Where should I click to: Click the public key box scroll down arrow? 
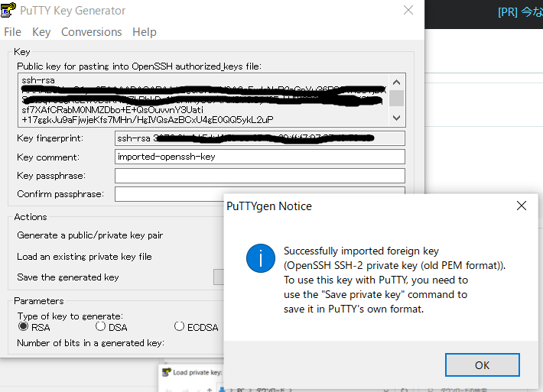pyautogui.click(x=396, y=118)
